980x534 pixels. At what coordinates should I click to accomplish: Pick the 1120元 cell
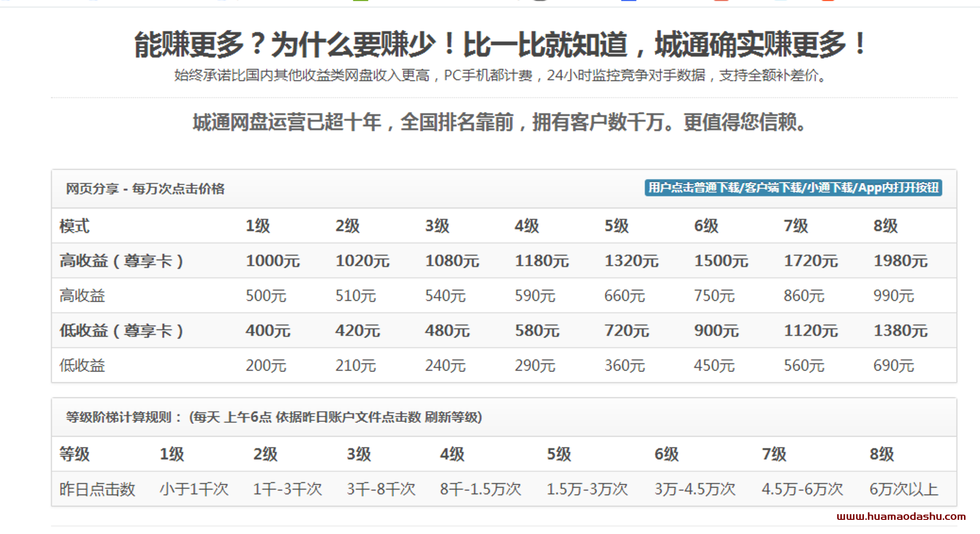point(811,331)
